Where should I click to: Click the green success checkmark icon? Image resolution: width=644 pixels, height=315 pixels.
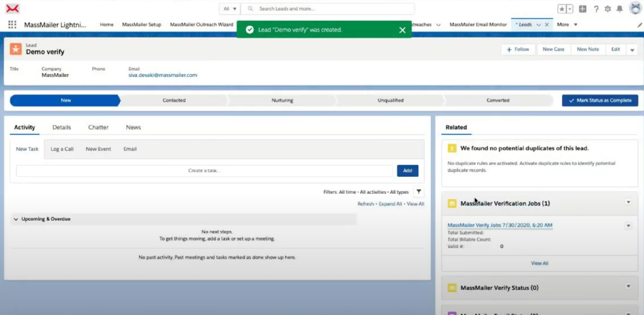pyautogui.click(x=250, y=30)
